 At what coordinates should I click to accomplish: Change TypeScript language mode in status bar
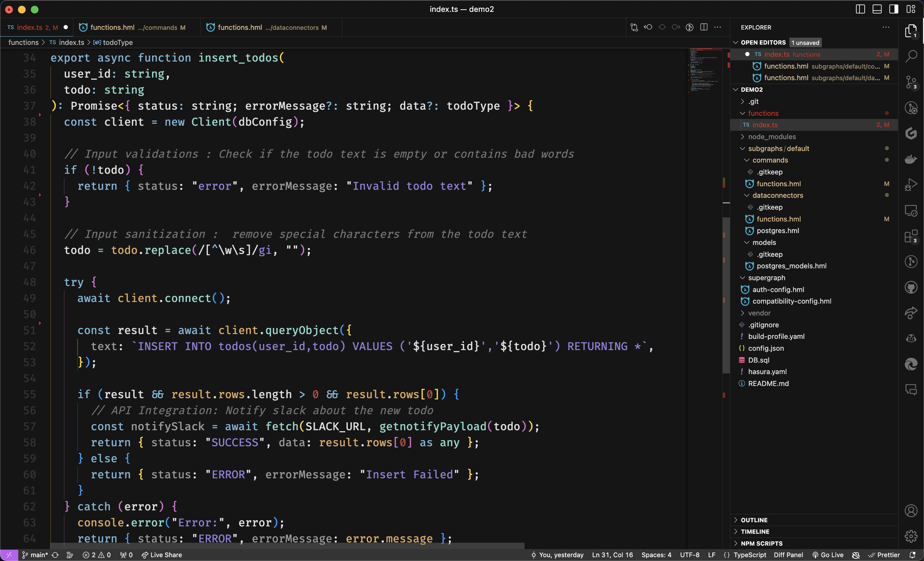(x=749, y=555)
